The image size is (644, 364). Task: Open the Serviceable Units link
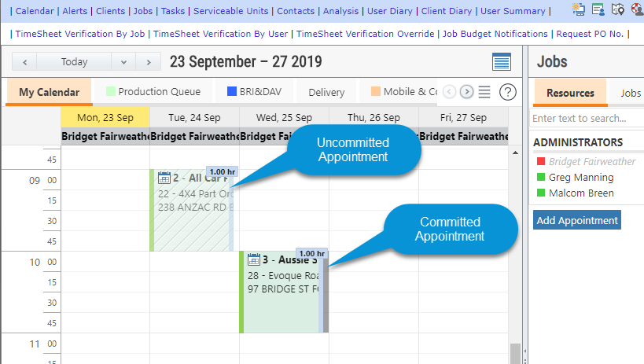[x=231, y=11]
